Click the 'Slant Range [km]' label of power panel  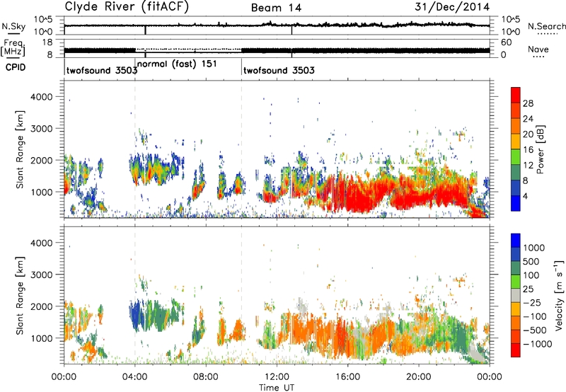click(20, 149)
